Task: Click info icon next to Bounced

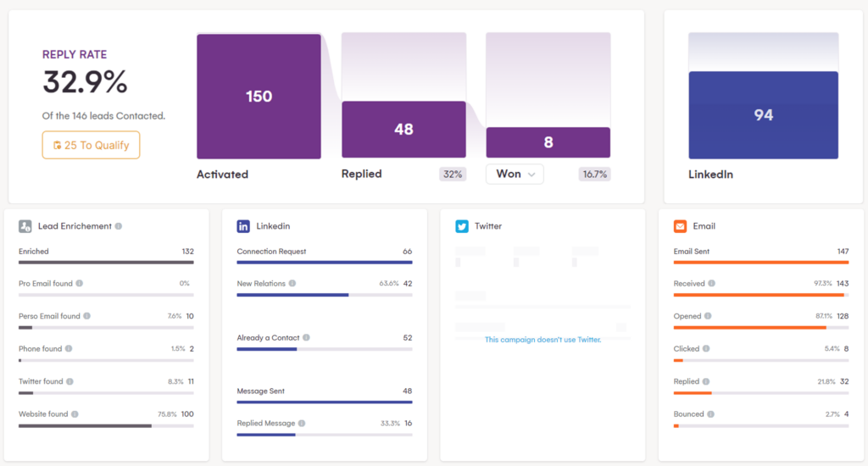Action: click(x=712, y=414)
